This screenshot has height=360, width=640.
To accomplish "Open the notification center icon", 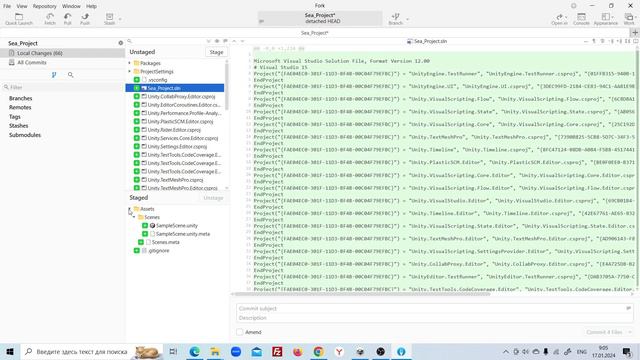I will (x=627, y=351).
